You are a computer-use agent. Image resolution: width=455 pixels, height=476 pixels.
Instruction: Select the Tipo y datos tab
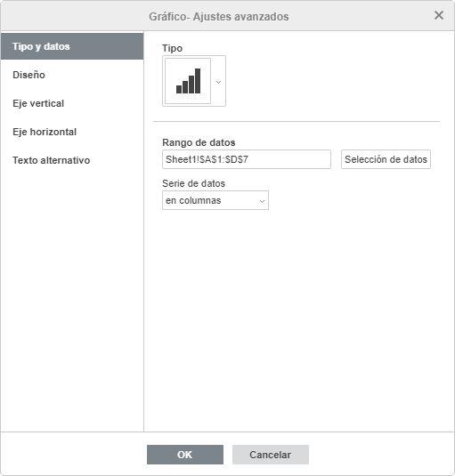pyautogui.click(x=72, y=46)
